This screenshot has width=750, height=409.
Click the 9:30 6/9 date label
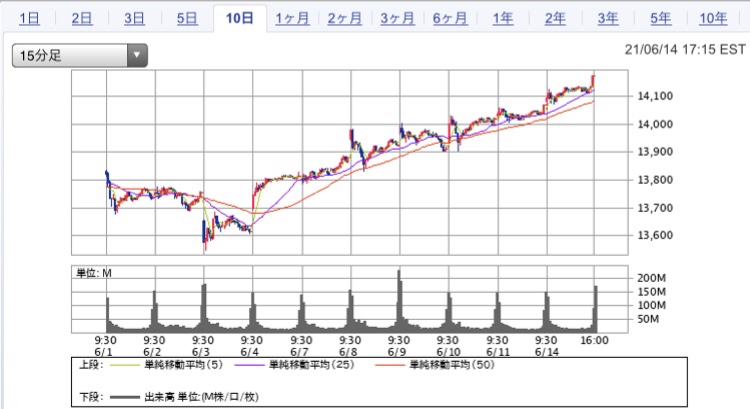(x=398, y=346)
